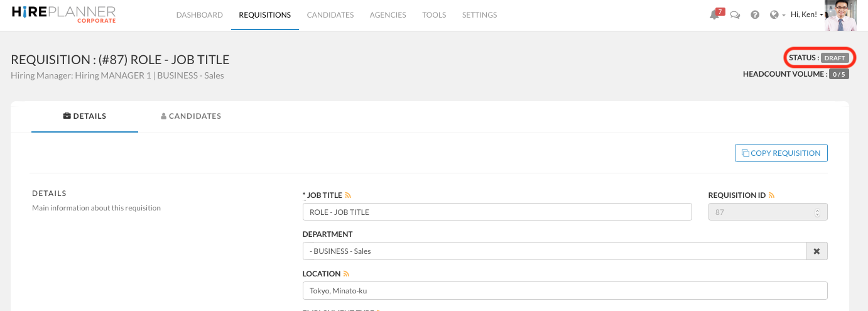The image size is (868, 311).
Task: Clear the Department field with X icon
Action: tap(816, 251)
